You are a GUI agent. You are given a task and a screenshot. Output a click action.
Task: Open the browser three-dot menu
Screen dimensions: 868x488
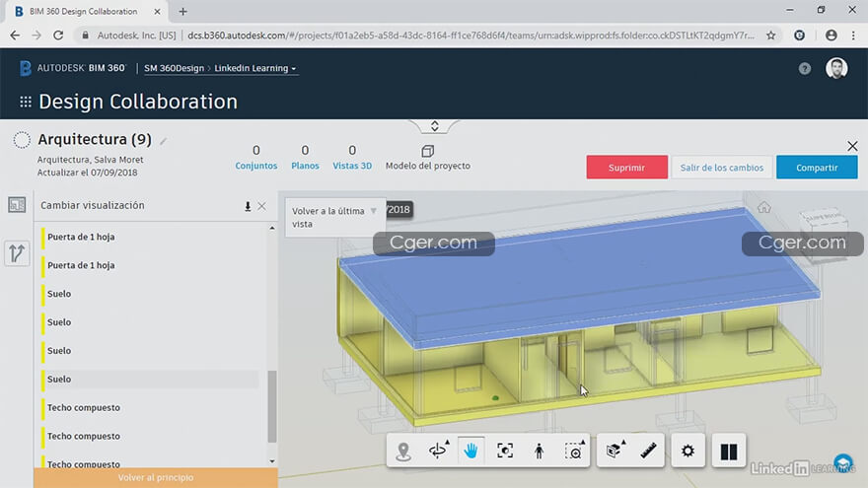pos(853,35)
